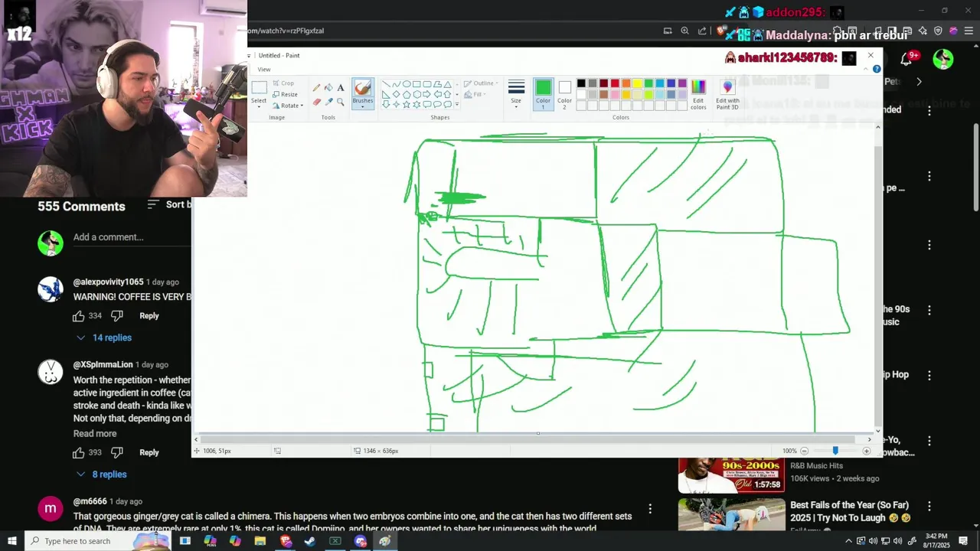Open the @m6666 channel link
This screenshot has height=551, width=980.
90,501
